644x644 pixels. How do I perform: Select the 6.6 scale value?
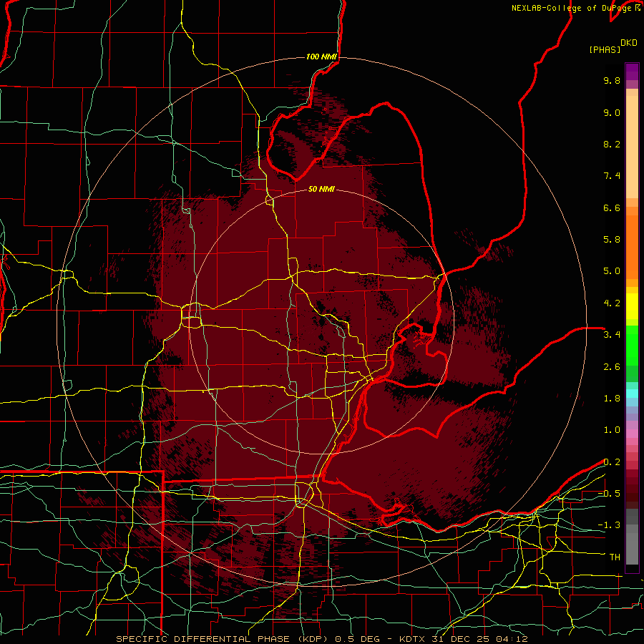coord(612,208)
